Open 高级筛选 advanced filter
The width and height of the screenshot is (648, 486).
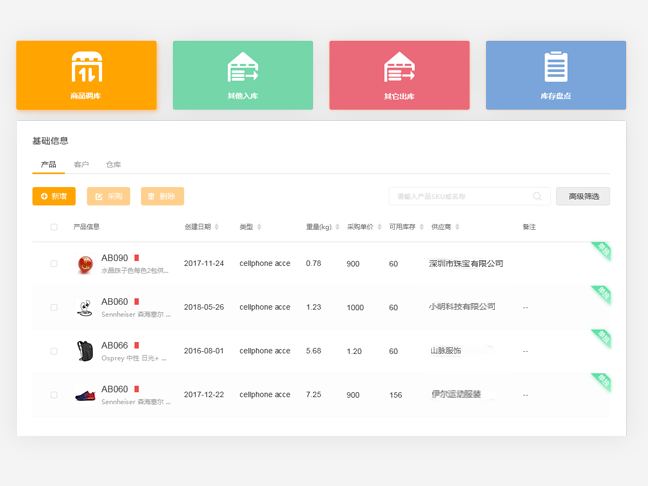coord(582,197)
